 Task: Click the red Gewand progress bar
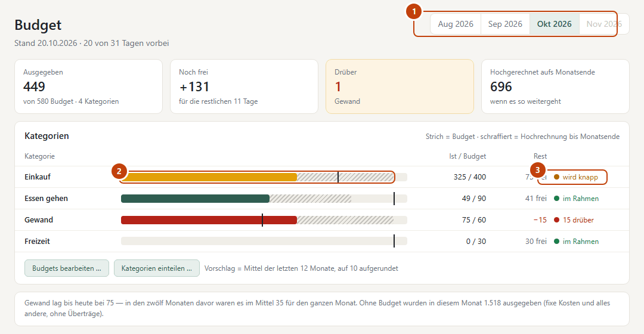click(264, 220)
